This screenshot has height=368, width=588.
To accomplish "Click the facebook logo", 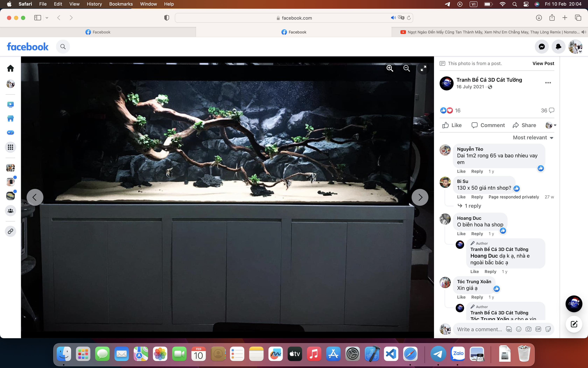I will [28, 46].
